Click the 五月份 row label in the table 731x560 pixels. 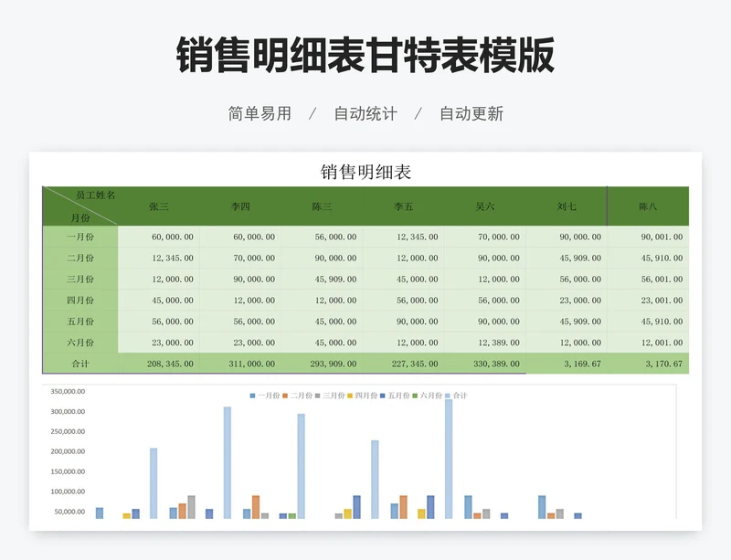point(80,322)
